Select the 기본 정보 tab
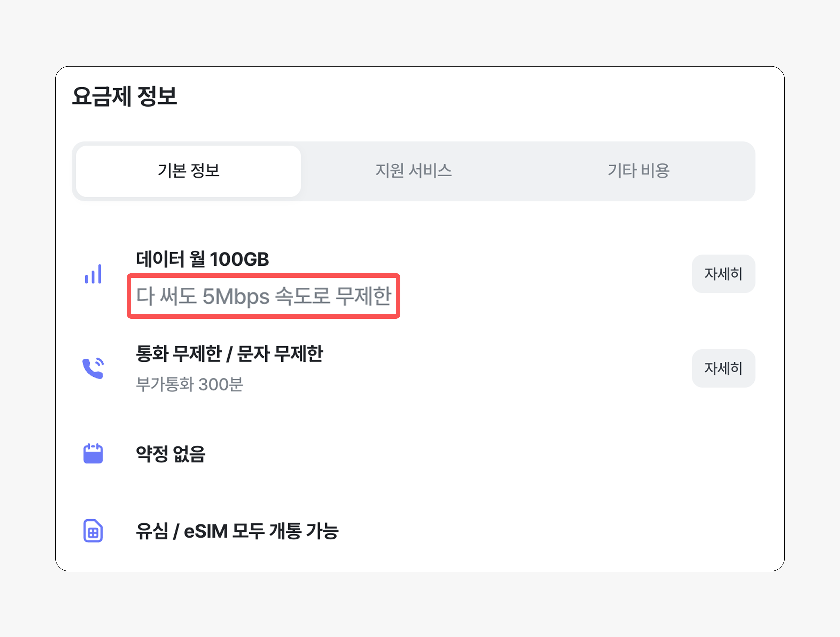840x637 pixels. [x=188, y=171]
